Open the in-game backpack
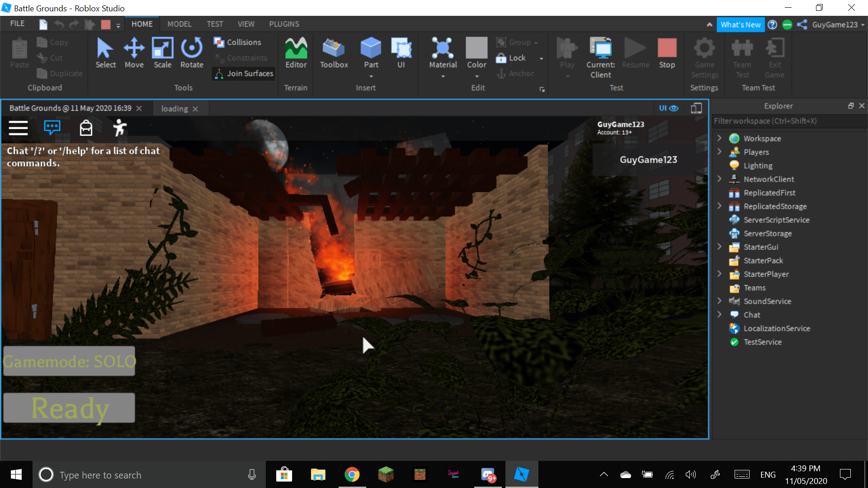This screenshot has height=488, width=868. pos(86,128)
